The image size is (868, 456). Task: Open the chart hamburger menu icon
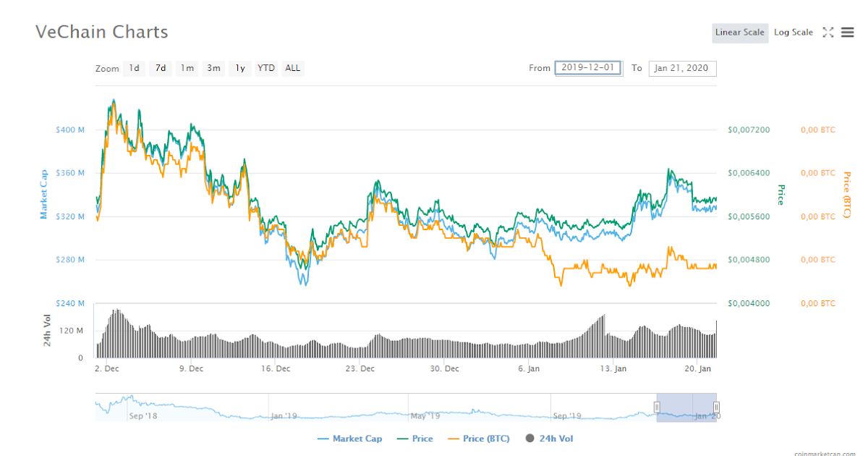pyautogui.click(x=847, y=33)
